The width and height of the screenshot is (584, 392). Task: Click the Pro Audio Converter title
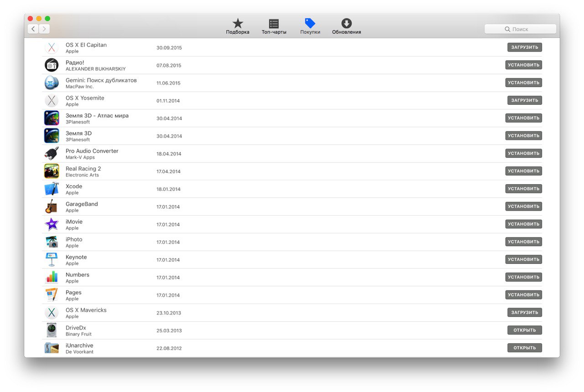click(x=92, y=151)
